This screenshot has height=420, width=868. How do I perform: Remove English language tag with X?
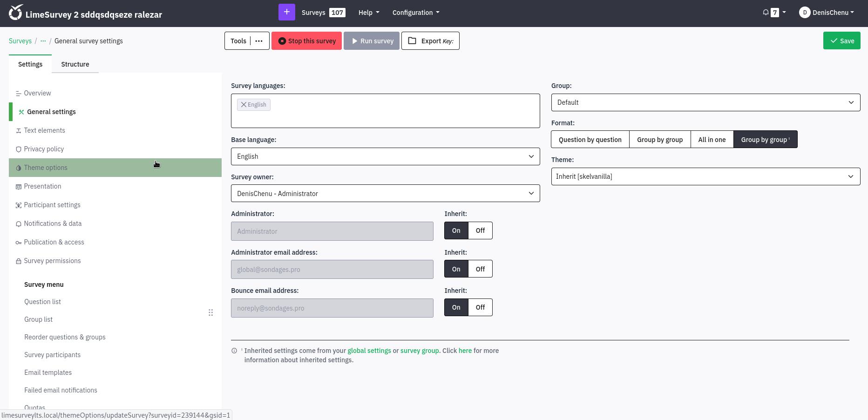(x=244, y=105)
